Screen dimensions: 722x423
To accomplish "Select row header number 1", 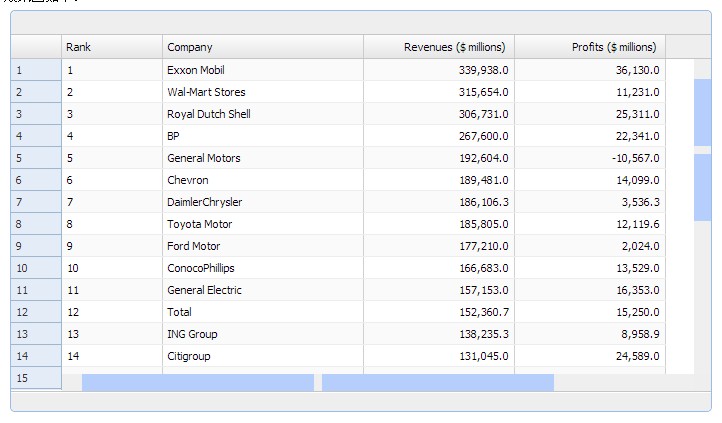I will click(36, 70).
